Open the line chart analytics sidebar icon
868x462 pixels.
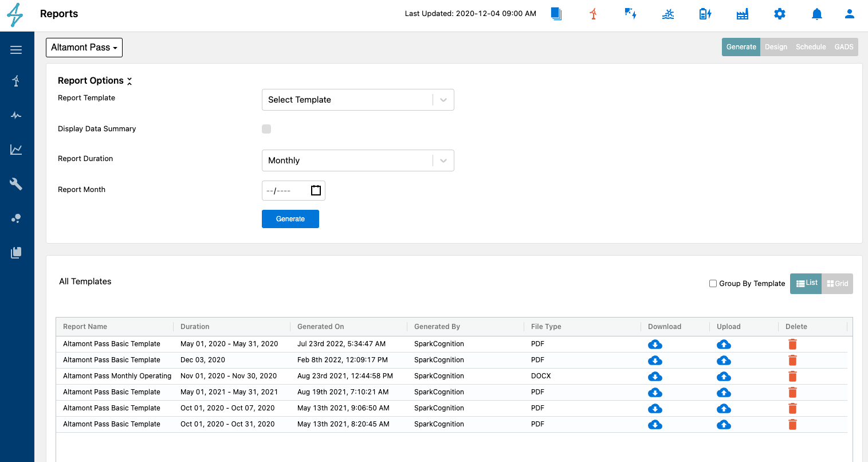16,150
